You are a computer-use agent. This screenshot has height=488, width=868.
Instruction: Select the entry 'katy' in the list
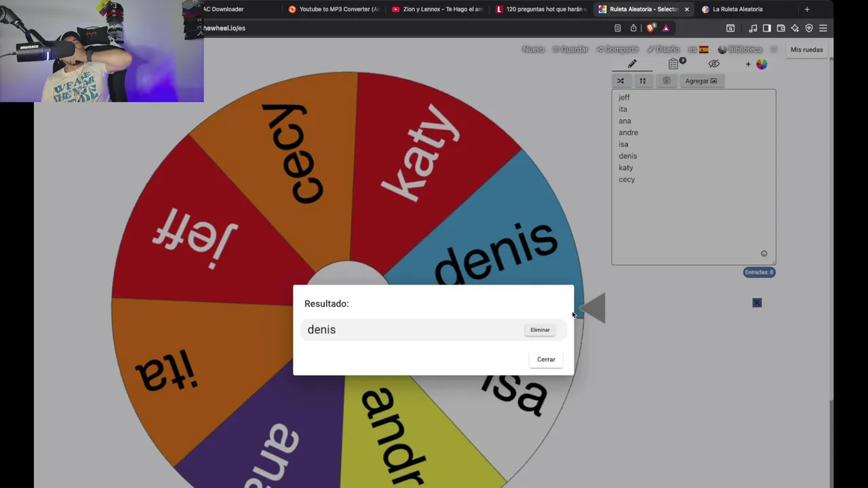point(625,167)
